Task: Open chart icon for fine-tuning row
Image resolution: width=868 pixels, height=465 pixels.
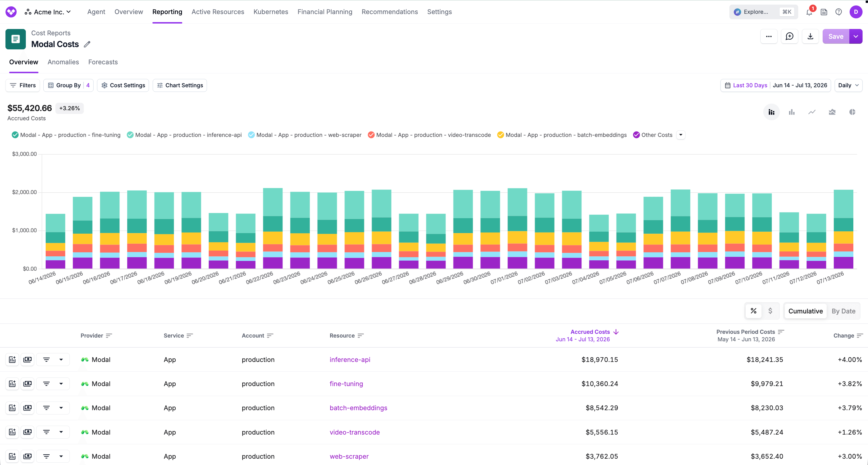Action: [x=12, y=384]
